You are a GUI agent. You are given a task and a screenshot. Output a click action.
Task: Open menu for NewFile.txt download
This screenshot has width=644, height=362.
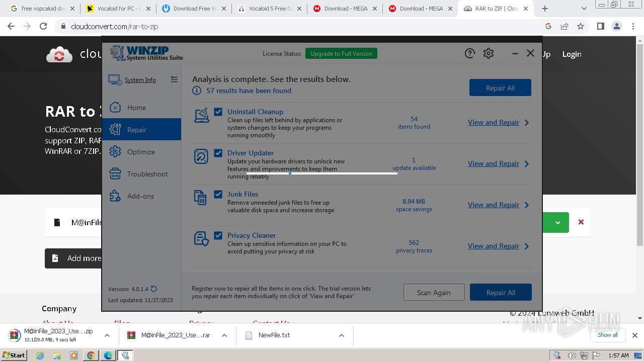click(341, 335)
